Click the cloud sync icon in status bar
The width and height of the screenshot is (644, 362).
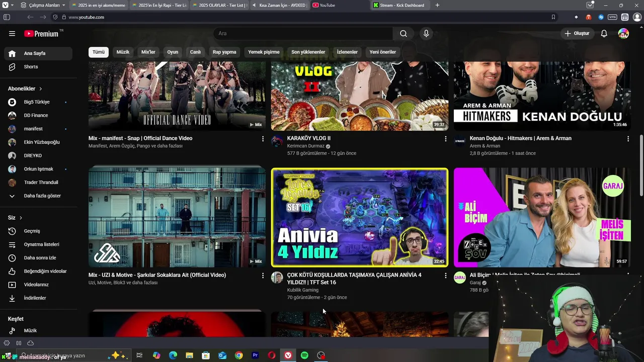[x=31, y=343]
